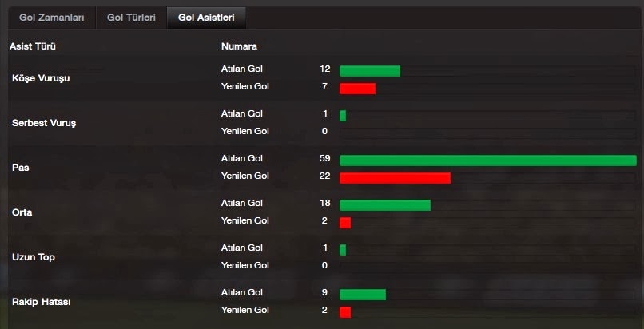Select the Serbest Vuruş row label
The width and height of the screenshot is (644, 329).
(44, 123)
